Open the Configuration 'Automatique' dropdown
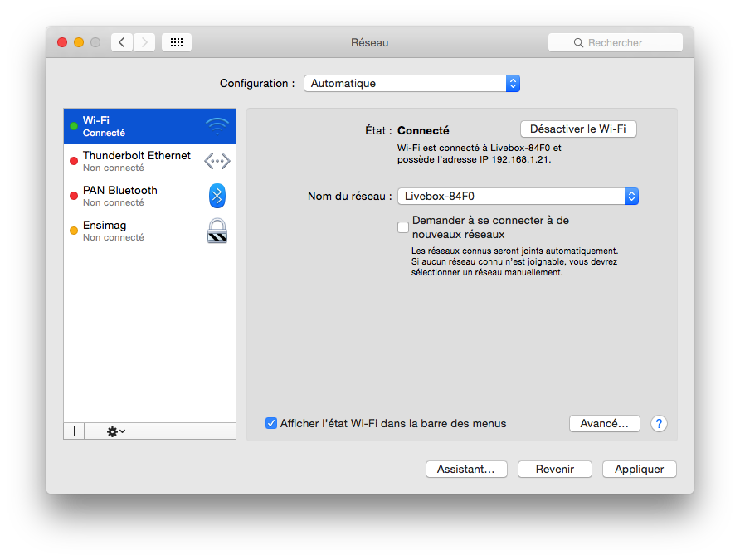Screen dimensions: 740x560 pyautogui.click(x=412, y=84)
